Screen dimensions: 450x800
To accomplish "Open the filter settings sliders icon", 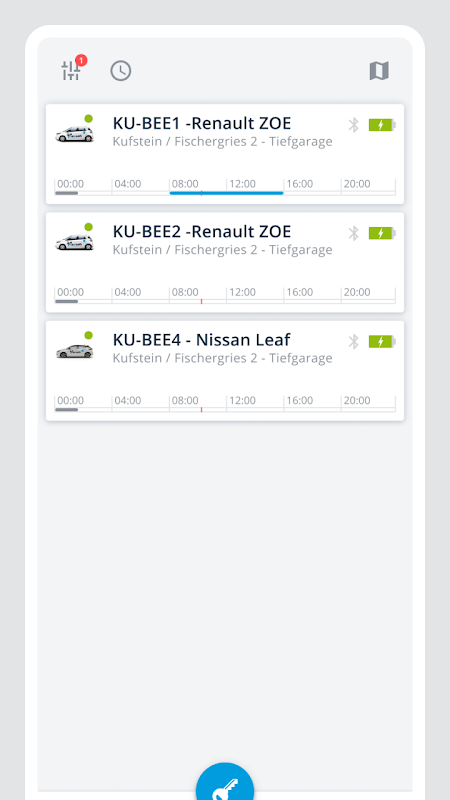I will pyautogui.click(x=71, y=70).
